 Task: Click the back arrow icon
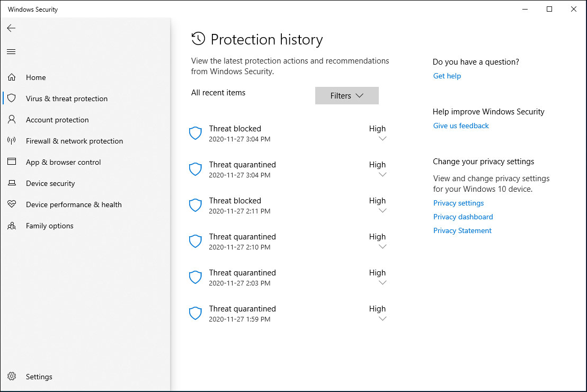point(11,28)
